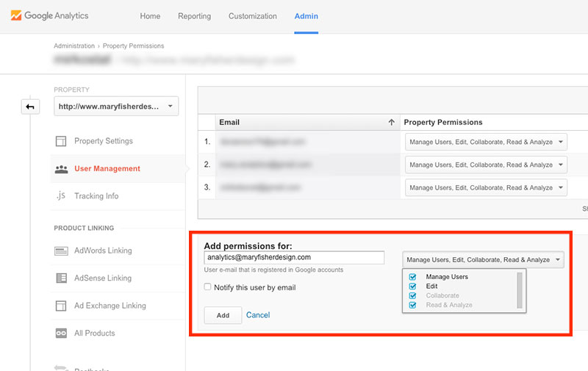This screenshot has width=588, height=371.
Task: Open permissions dropdown for user row 2
Action: point(486,165)
